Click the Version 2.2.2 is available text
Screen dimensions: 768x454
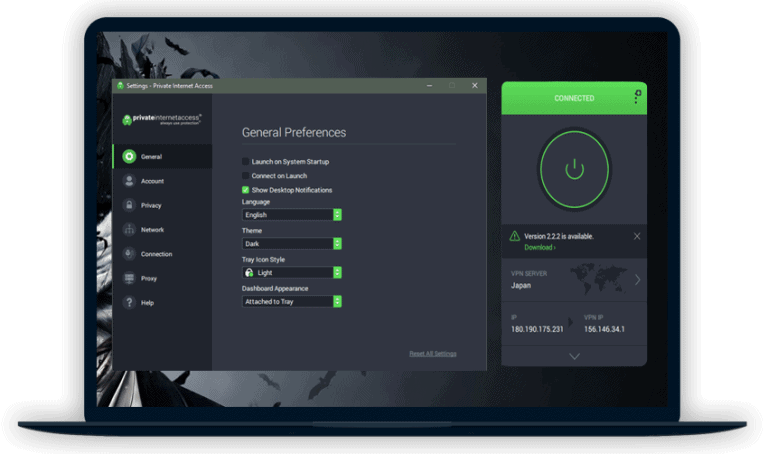coord(559,236)
